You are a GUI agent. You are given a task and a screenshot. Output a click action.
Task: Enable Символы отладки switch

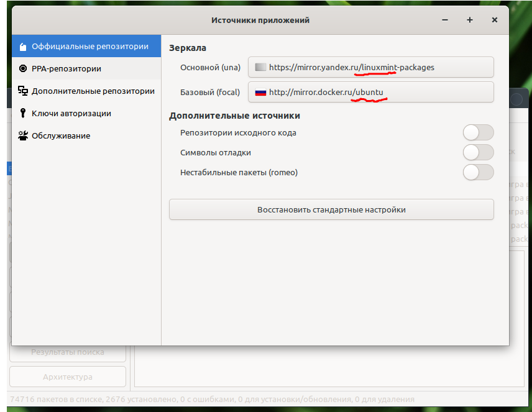point(478,152)
